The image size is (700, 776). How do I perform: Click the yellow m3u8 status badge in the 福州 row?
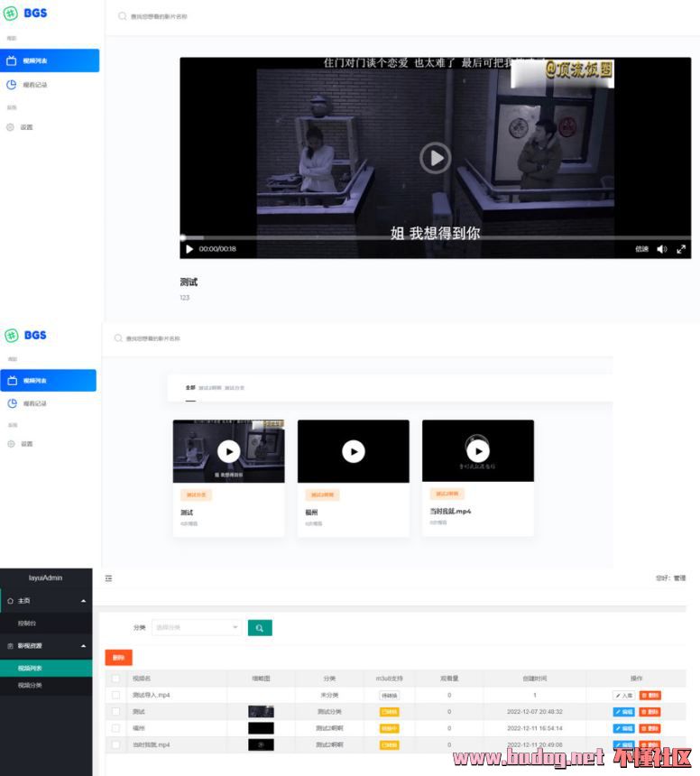[x=390, y=728]
